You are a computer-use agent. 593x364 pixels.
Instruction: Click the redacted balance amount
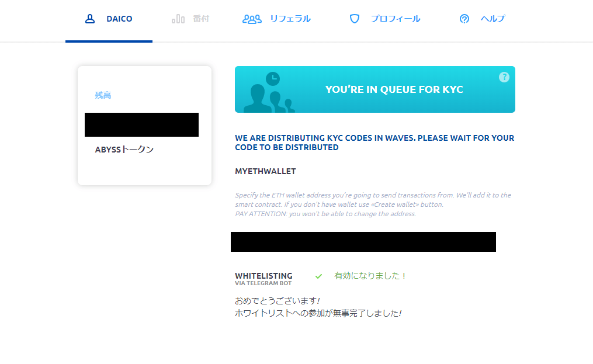pos(141,124)
